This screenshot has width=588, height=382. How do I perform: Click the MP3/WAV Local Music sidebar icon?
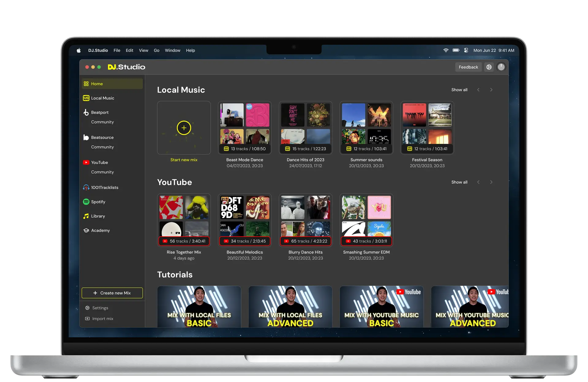click(86, 98)
